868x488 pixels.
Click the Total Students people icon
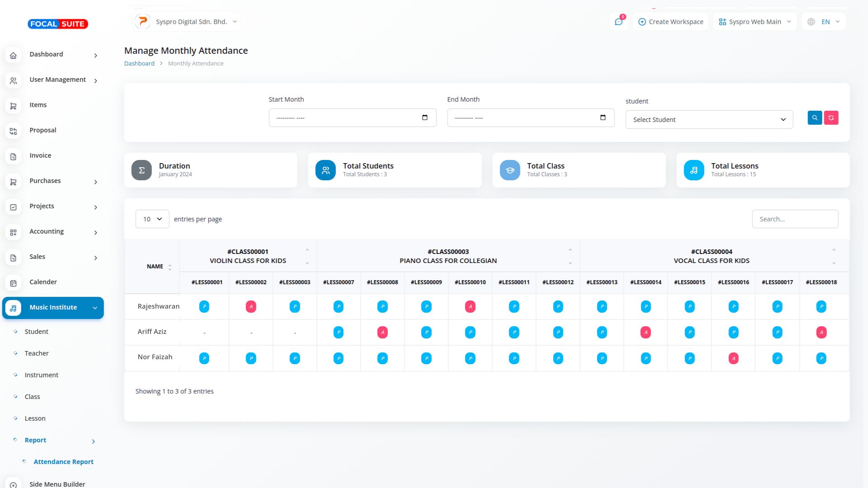pos(325,170)
